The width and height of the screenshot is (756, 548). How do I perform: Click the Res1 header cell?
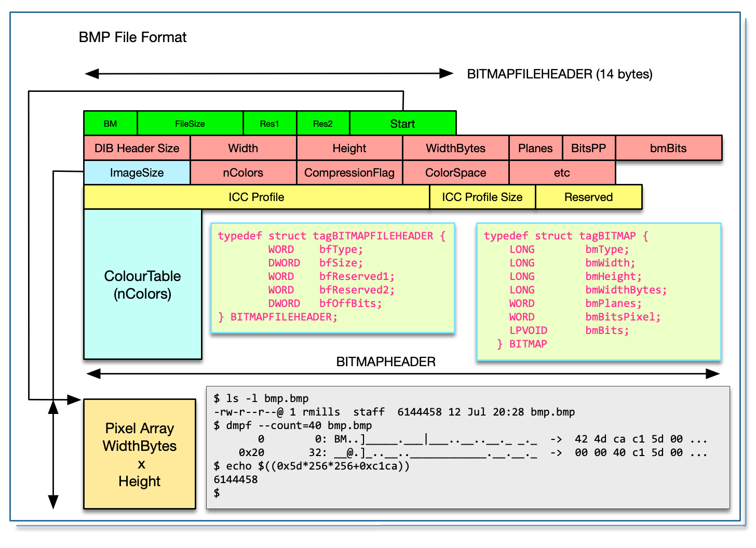[x=269, y=124]
